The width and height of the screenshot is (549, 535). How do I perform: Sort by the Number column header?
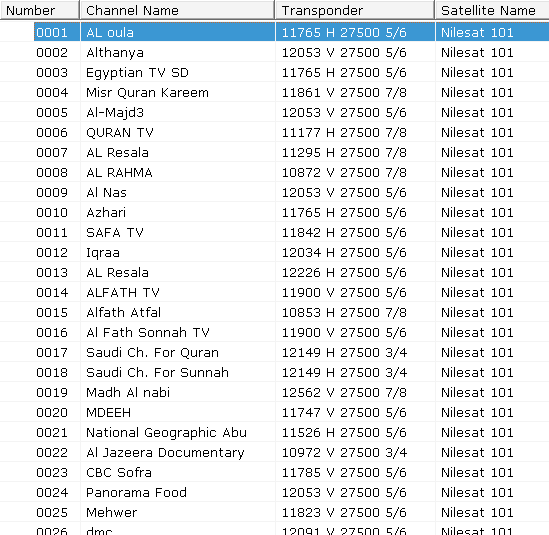tap(40, 10)
